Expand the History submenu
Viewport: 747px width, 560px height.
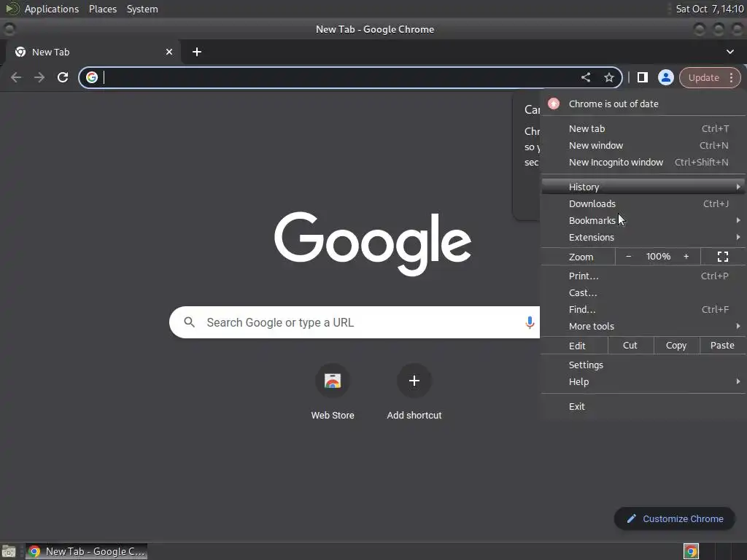pos(643,187)
